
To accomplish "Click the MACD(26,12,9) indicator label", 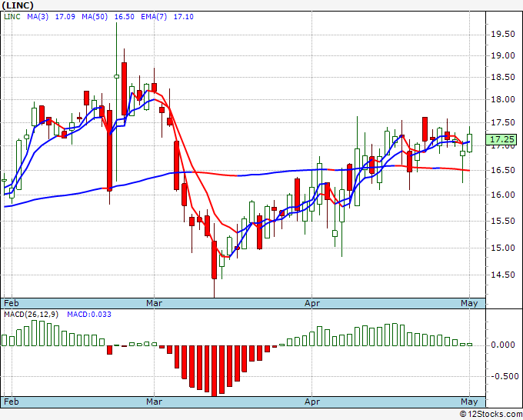I will click(32, 315).
